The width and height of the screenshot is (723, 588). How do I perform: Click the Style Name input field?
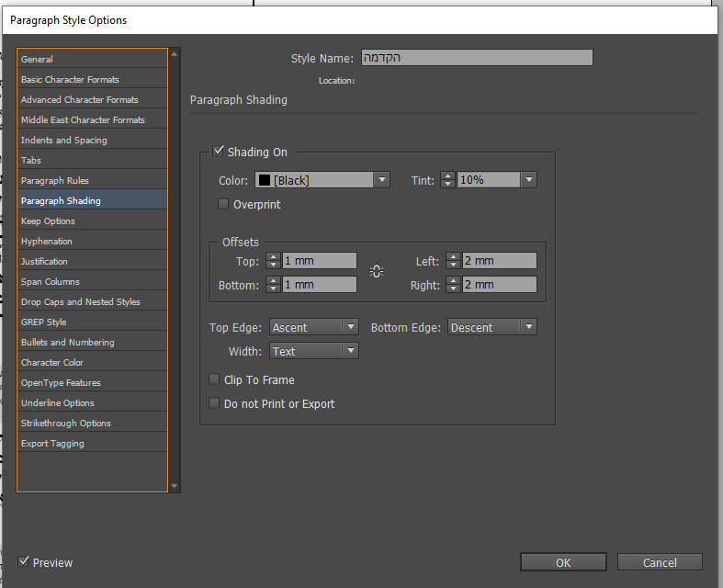tap(477, 58)
